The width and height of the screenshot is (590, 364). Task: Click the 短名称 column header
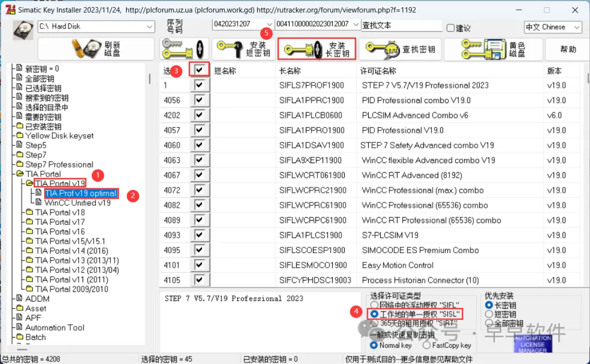pyautogui.click(x=225, y=71)
